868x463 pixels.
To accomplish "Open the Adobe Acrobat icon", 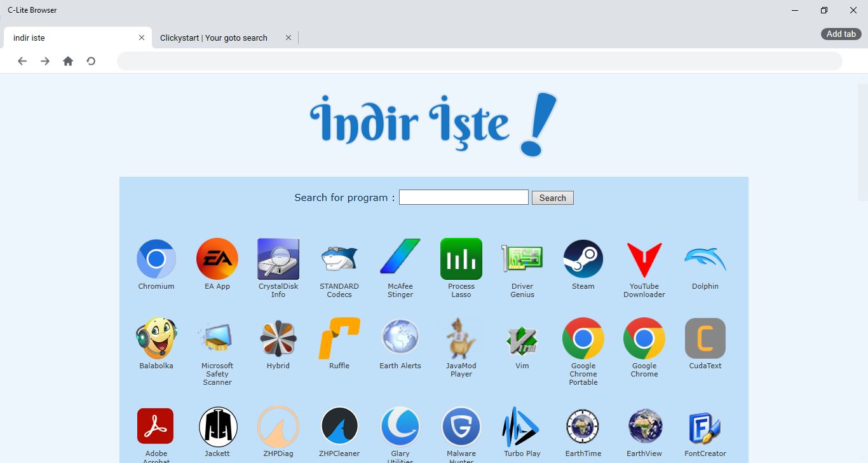I will coord(156,426).
